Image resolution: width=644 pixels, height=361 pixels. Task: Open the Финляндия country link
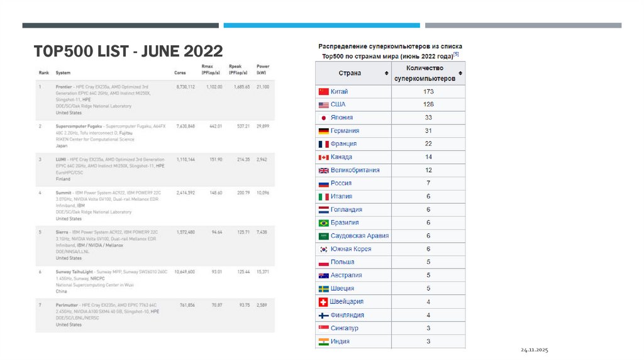[347, 315]
